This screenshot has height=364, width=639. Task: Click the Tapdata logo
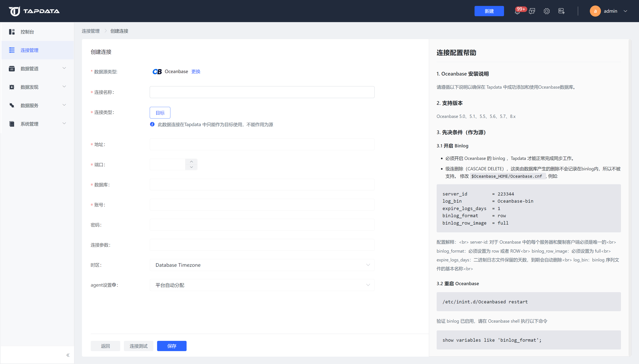tap(34, 11)
